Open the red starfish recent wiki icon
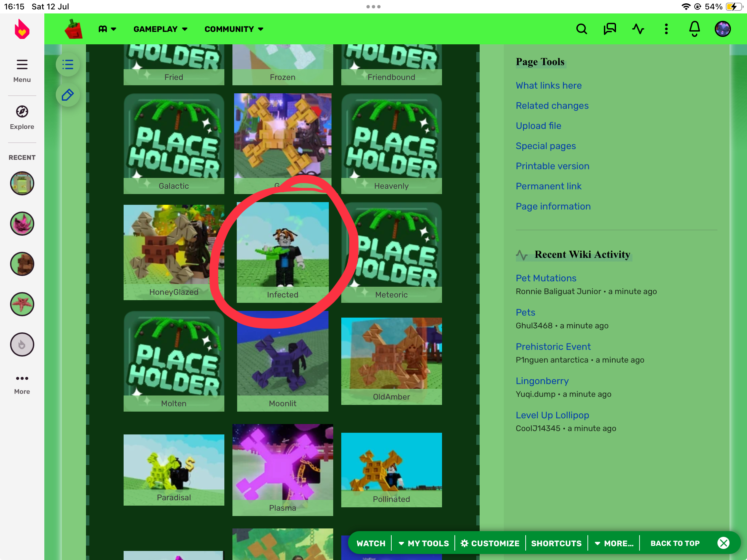Screen dimensions: 747x560 pyautogui.click(x=22, y=304)
